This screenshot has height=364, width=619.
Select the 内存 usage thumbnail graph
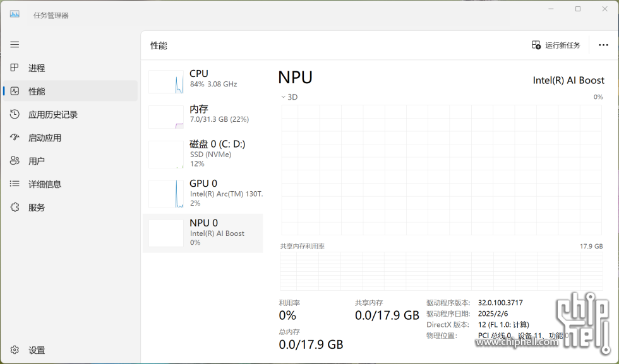pos(165,117)
